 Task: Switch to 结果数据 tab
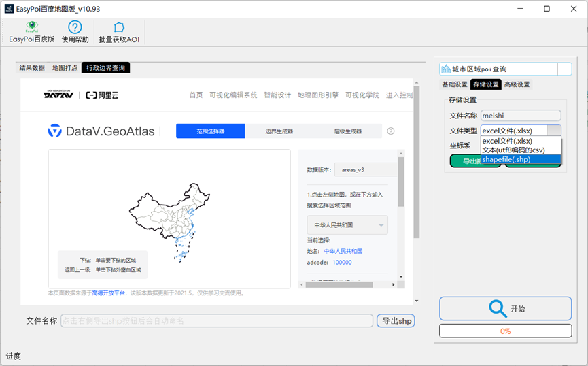pos(32,68)
